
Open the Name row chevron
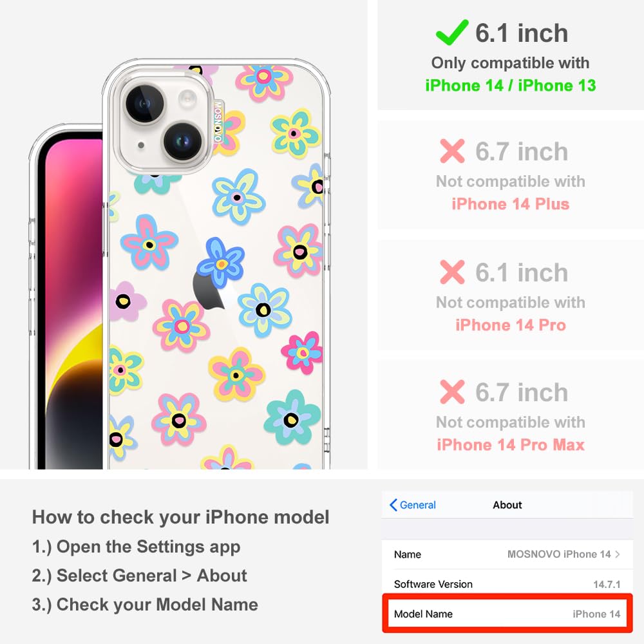tap(618, 554)
